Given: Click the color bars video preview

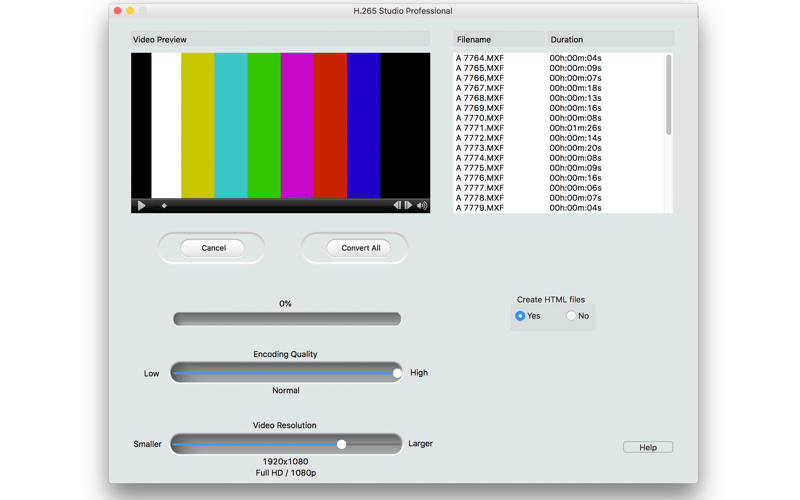Looking at the screenshot, I should pyautogui.click(x=281, y=126).
